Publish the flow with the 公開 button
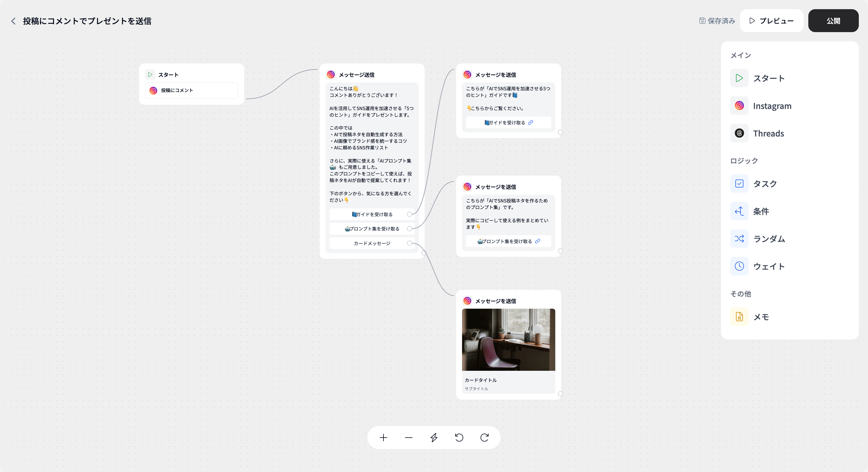 point(833,21)
